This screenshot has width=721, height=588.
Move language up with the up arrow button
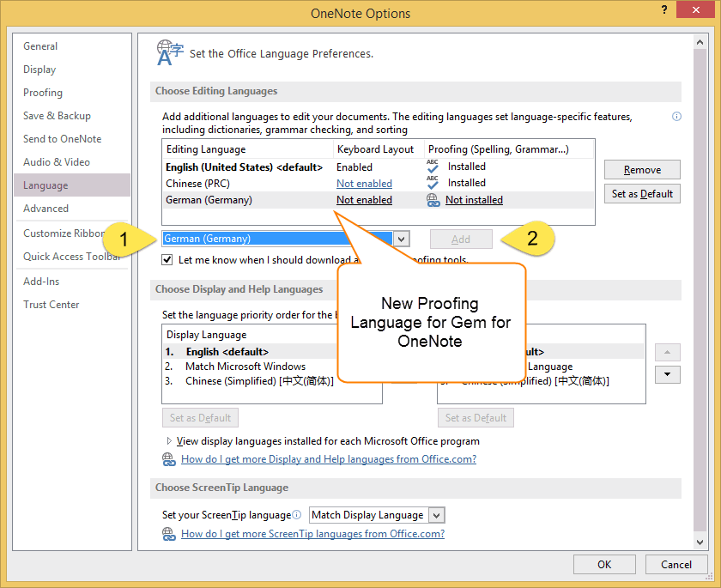tap(667, 352)
